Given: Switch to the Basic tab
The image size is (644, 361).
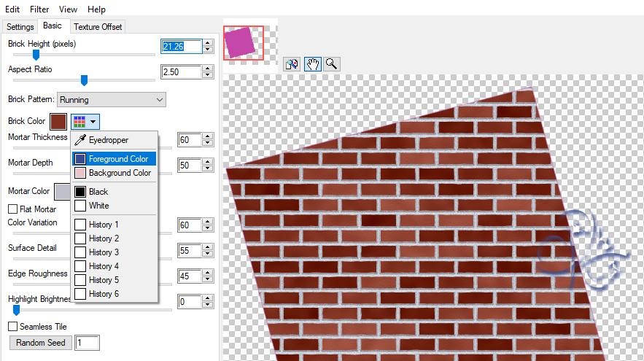Looking at the screenshot, I should pyautogui.click(x=53, y=26).
